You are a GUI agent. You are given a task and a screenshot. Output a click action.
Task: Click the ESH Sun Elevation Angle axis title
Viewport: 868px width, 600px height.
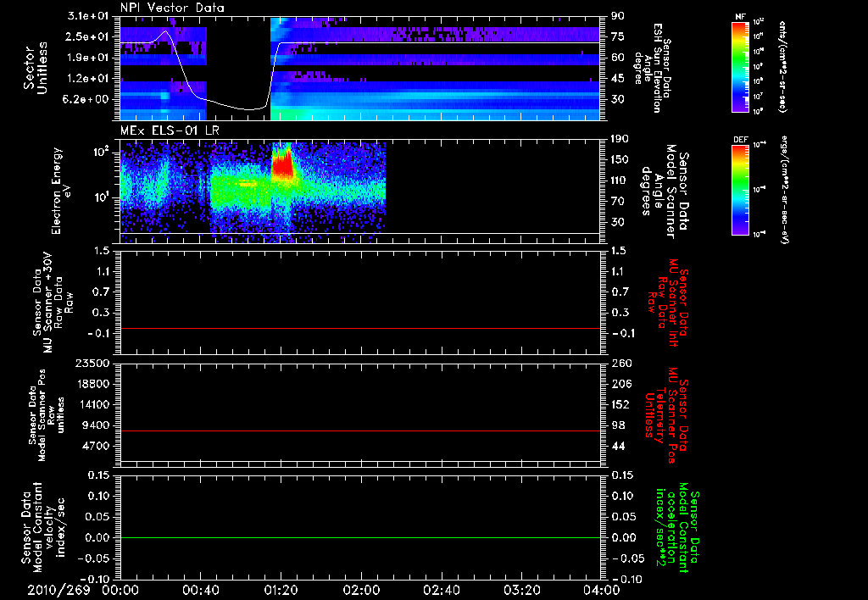652,68
